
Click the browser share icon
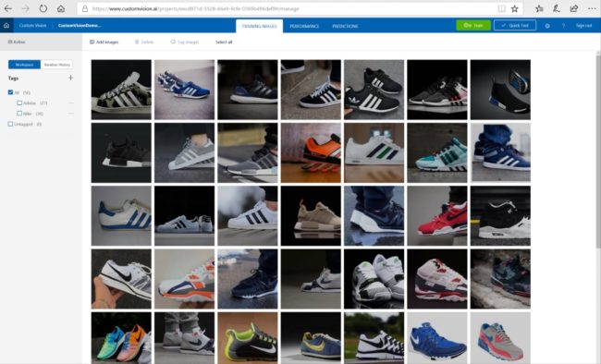tap(574, 8)
